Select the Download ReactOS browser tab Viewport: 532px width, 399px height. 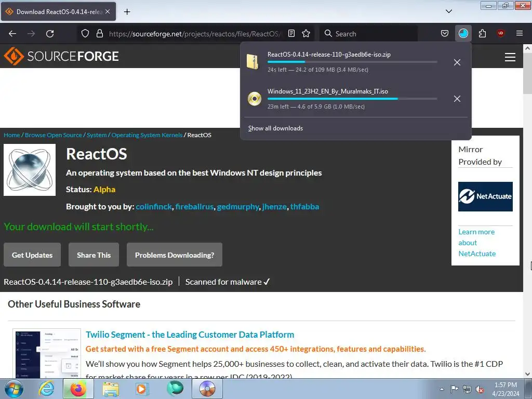tap(58, 11)
